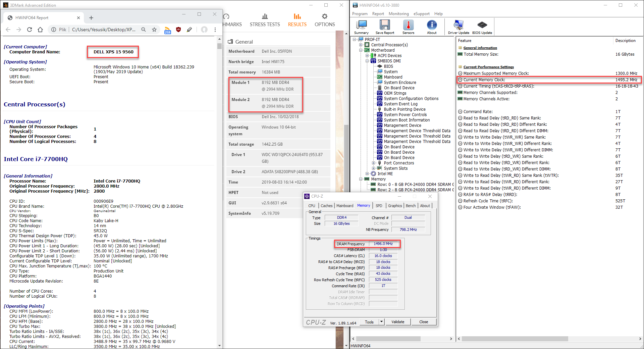This screenshot has width=644, height=349.
Task: Click the Close button in CPU-Z
Action: pos(424,322)
